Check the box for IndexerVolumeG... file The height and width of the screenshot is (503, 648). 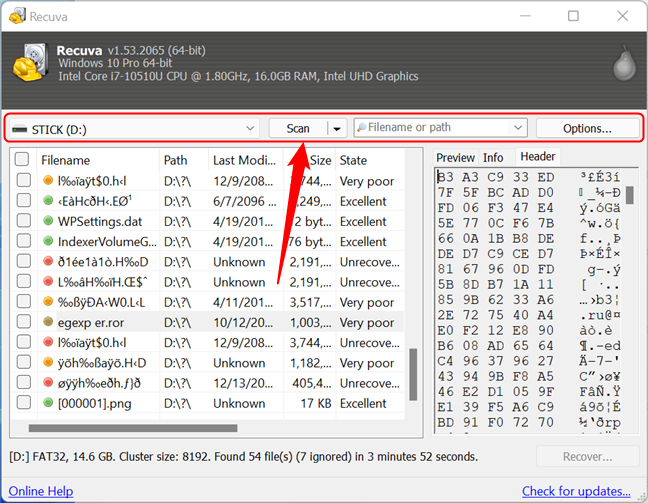click(x=24, y=241)
